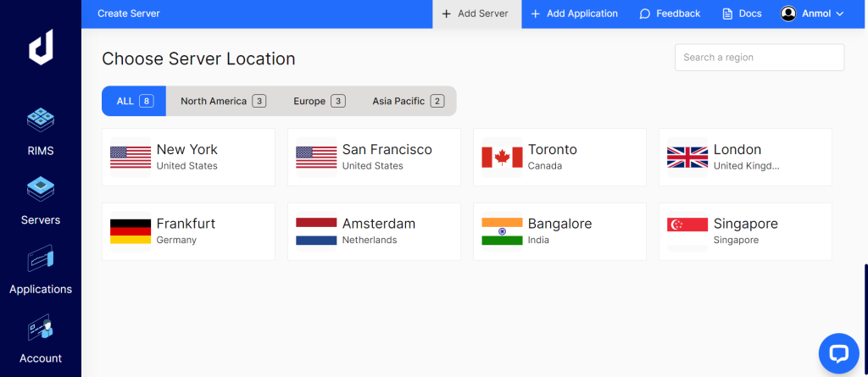The height and width of the screenshot is (377, 868).
Task: Open the live chat bubble icon
Action: click(x=838, y=353)
